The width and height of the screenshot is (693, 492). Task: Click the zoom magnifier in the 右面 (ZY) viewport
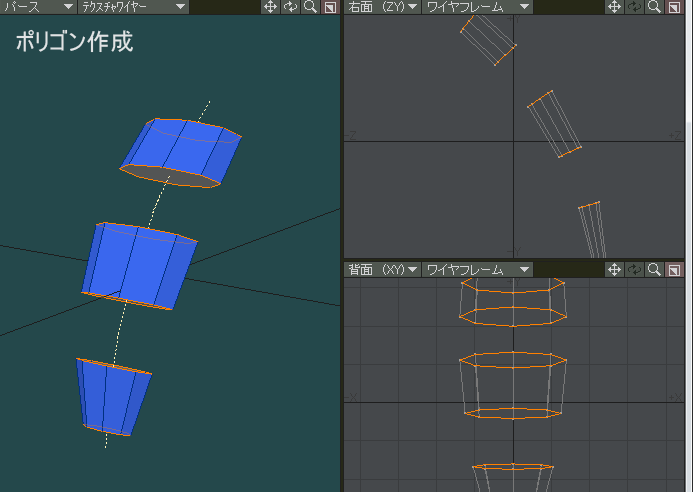pos(654,7)
